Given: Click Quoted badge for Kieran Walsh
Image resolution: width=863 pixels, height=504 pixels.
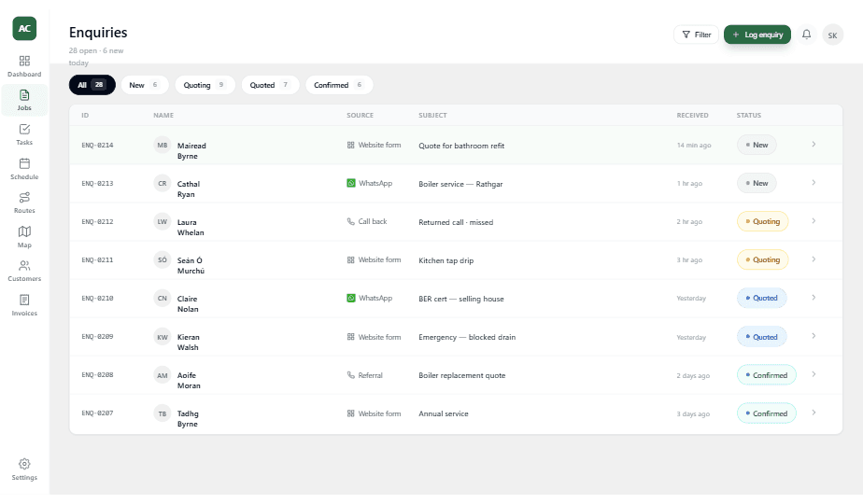Looking at the screenshot, I should (762, 337).
